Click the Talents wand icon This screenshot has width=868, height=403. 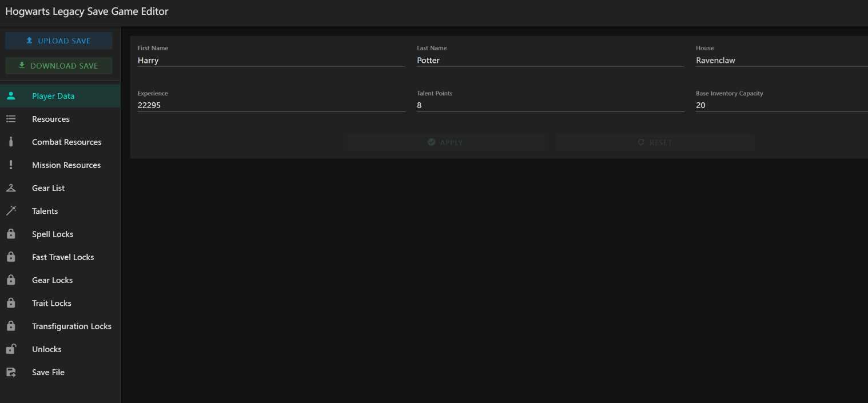[11, 211]
